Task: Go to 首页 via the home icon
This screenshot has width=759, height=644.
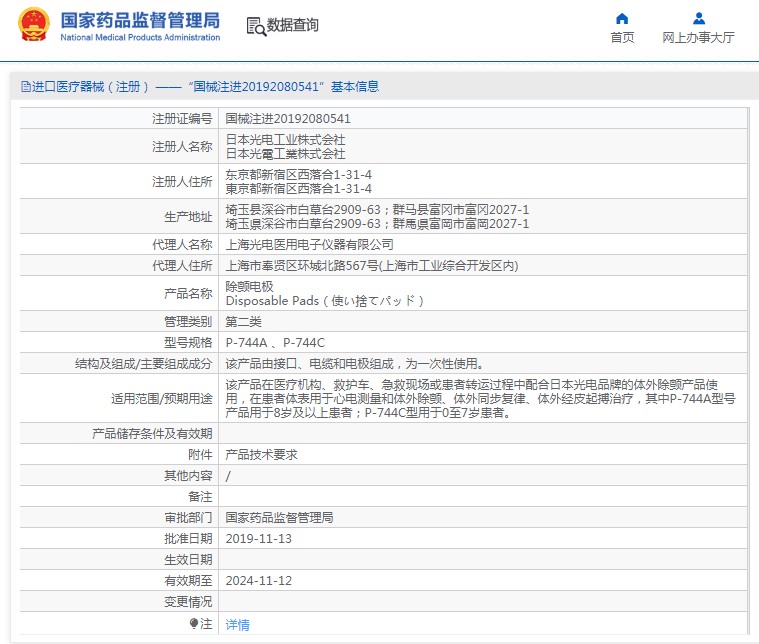Action: coord(622,18)
